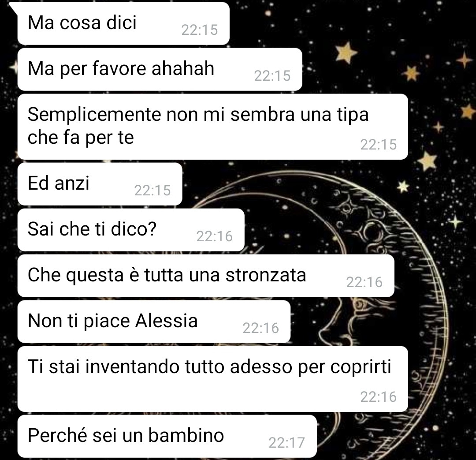
Task: Tap the 'Ma per favore ahahah' message bubble
Action: tap(160, 69)
